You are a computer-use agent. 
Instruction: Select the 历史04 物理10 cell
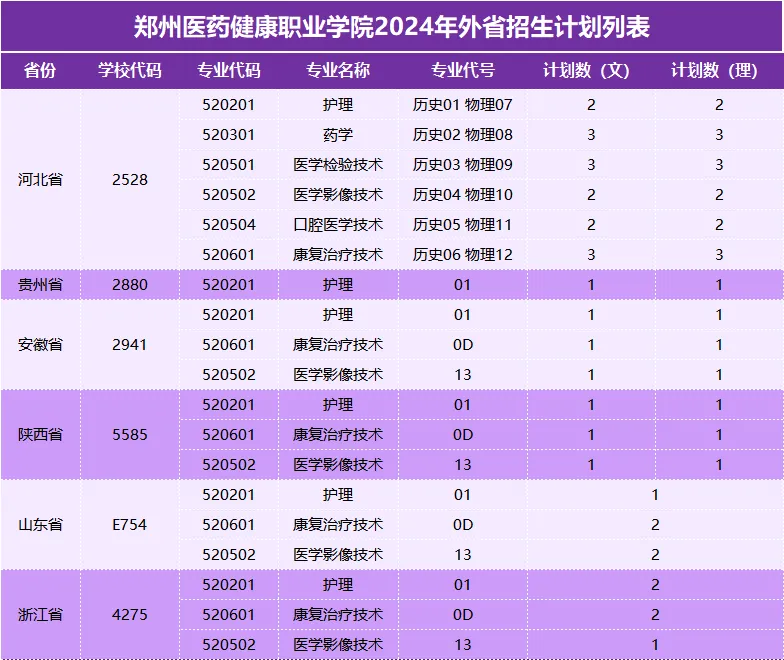(x=462, y=194)
